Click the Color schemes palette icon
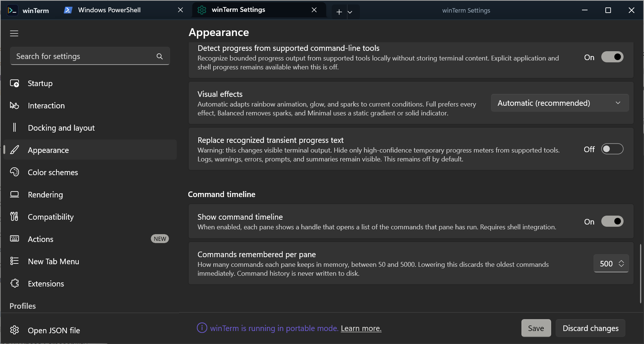 pyautogui.click(x=14, y=172)
